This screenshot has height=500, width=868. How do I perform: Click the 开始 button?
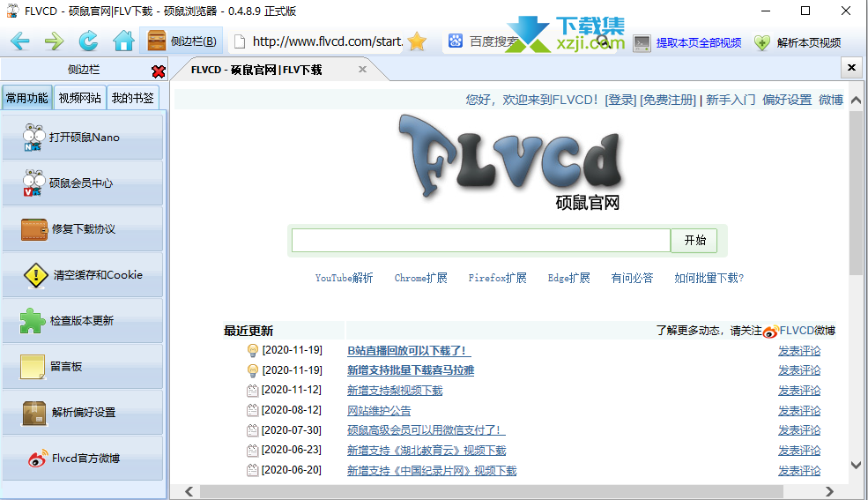click(694, 241)
